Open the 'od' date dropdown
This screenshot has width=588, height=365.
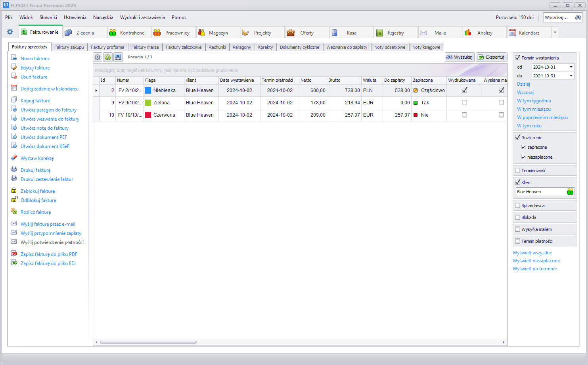pos(571,67)
